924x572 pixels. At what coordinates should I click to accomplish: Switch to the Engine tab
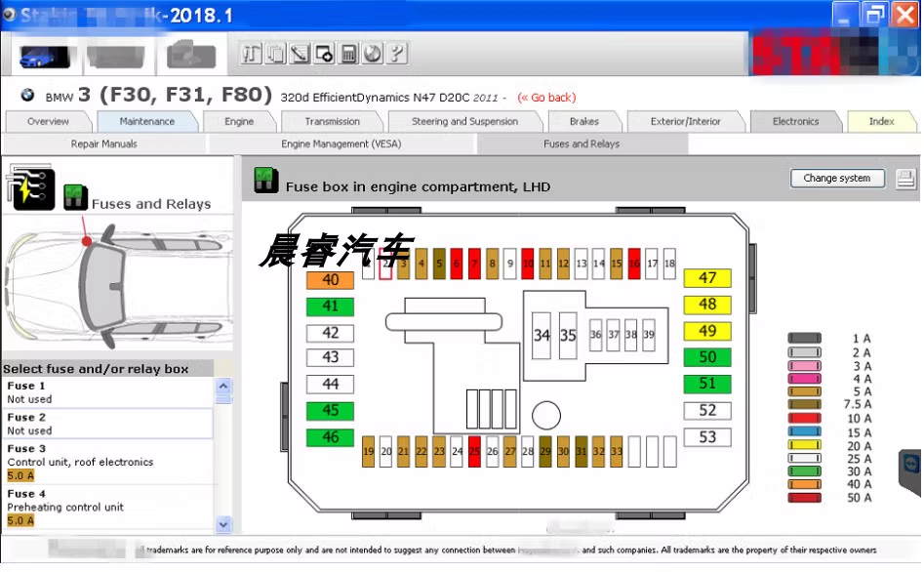point(239,121)
